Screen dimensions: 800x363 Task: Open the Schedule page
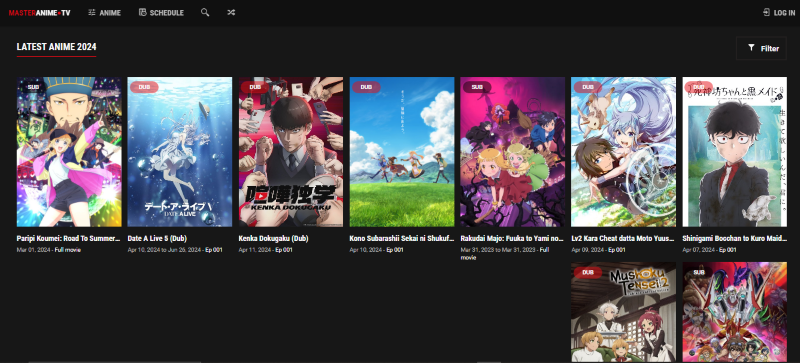[x=161, y=13]
